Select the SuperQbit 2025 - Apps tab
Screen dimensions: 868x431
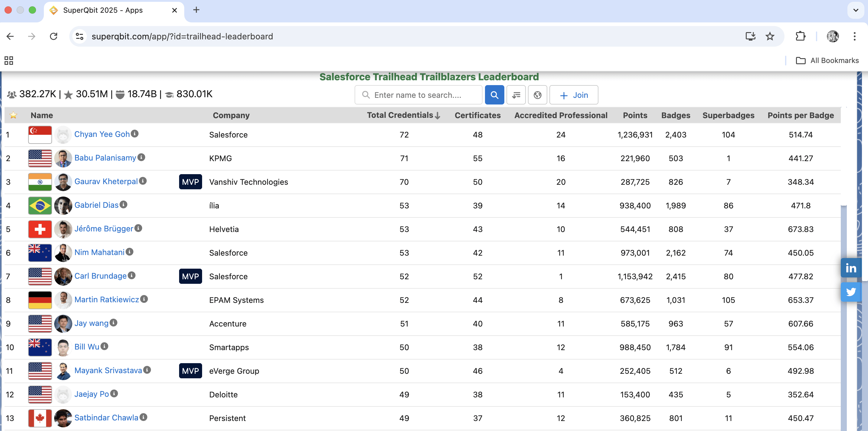[x=103, y=10]
